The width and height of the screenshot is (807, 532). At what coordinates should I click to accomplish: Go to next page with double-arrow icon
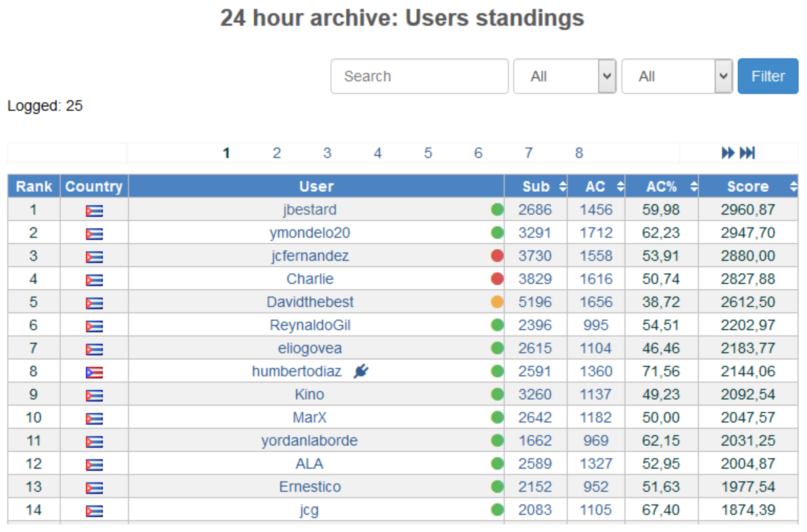coord(728,153)
